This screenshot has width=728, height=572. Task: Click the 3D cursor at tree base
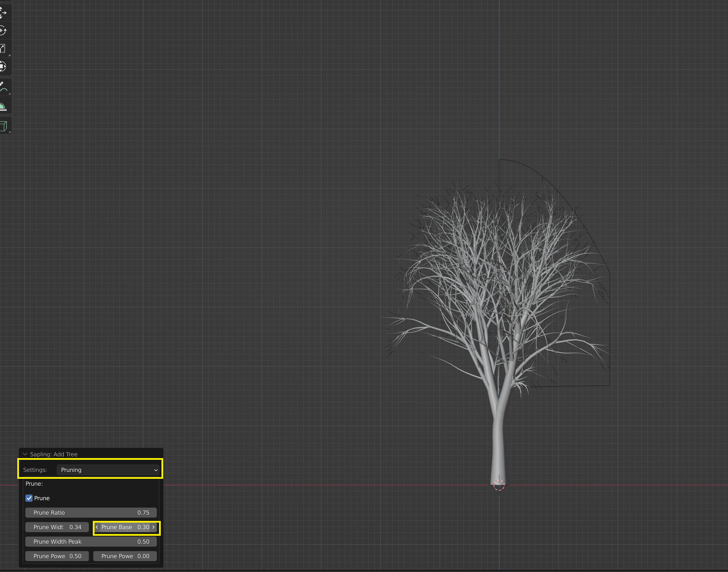point(499,485)
